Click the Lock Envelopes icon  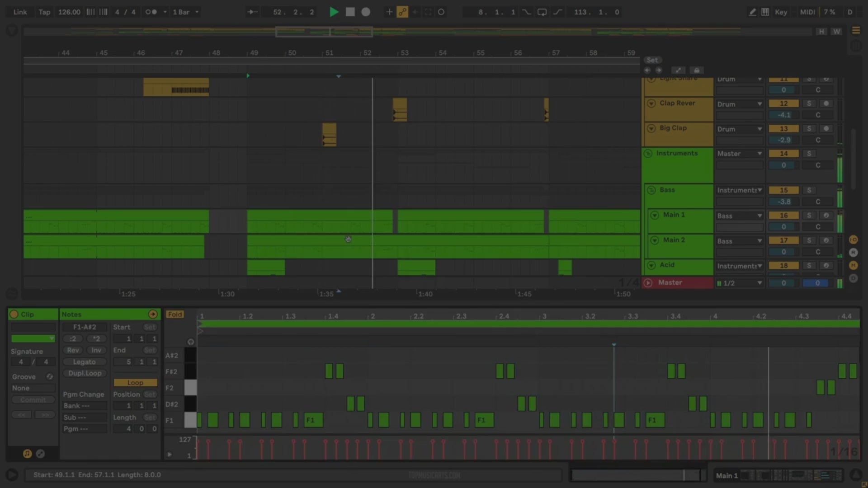[697, 70]
